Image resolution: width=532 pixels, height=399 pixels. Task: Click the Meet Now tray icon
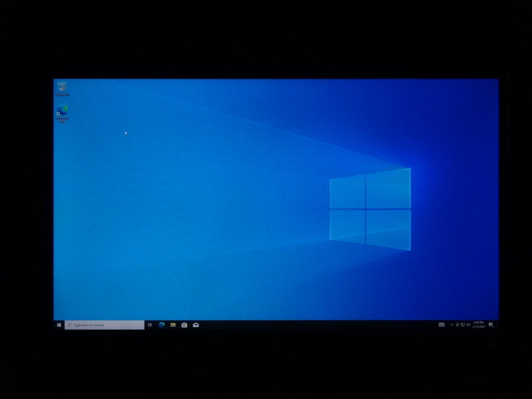click(457, 325)
